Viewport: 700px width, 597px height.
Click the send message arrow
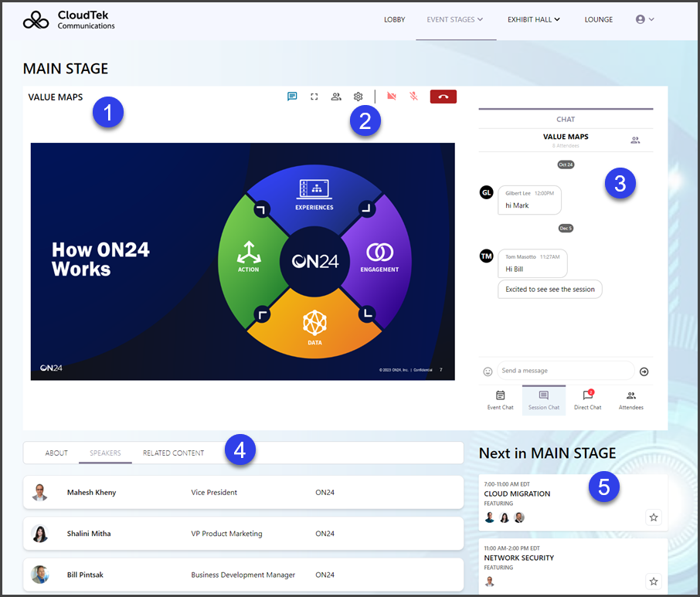(x=644, y=371)
